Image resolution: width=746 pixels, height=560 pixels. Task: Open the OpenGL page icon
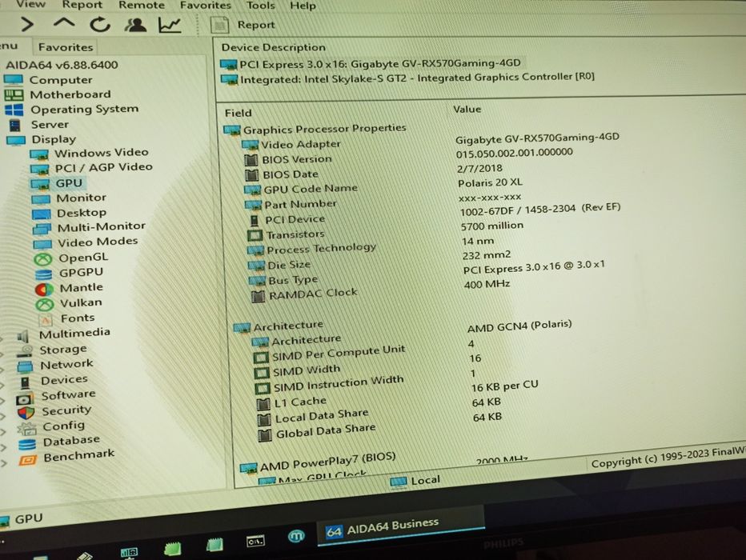pyautogui.click(x=43, y=259)
